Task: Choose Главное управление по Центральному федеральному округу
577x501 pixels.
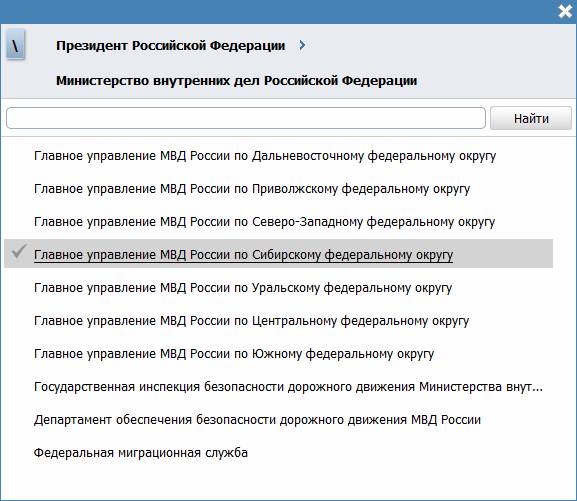Action: [251, 321]
